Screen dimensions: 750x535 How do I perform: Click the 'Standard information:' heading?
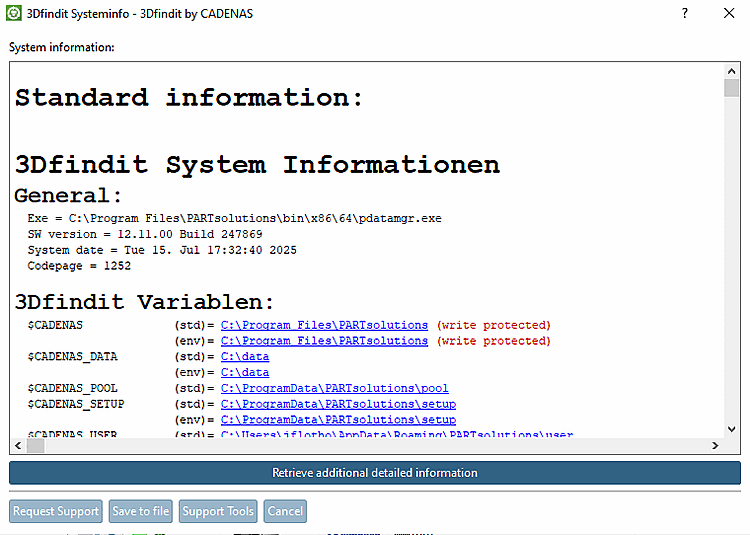pos(189,98)
